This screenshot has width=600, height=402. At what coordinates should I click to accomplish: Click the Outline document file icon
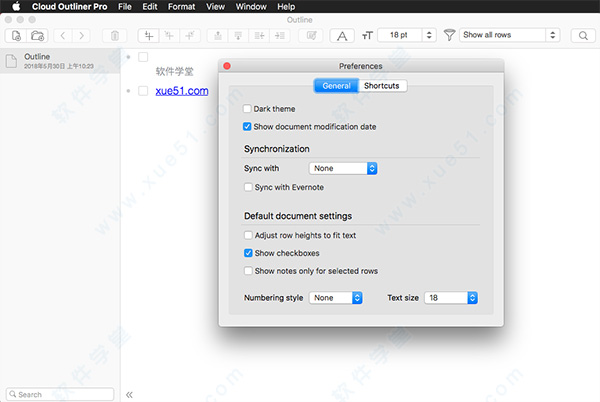11,61
